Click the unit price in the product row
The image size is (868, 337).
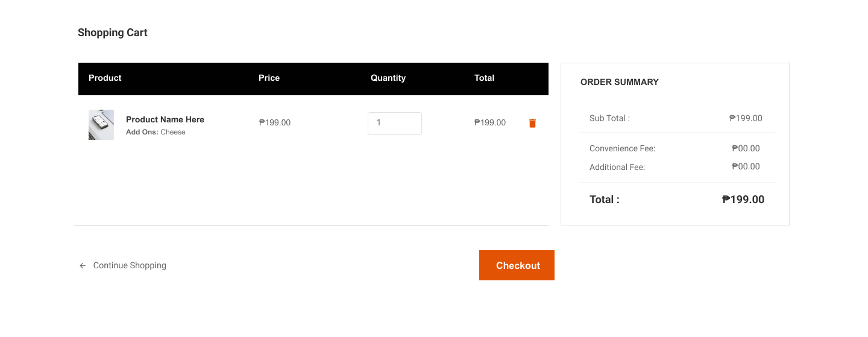pos(275,122)
